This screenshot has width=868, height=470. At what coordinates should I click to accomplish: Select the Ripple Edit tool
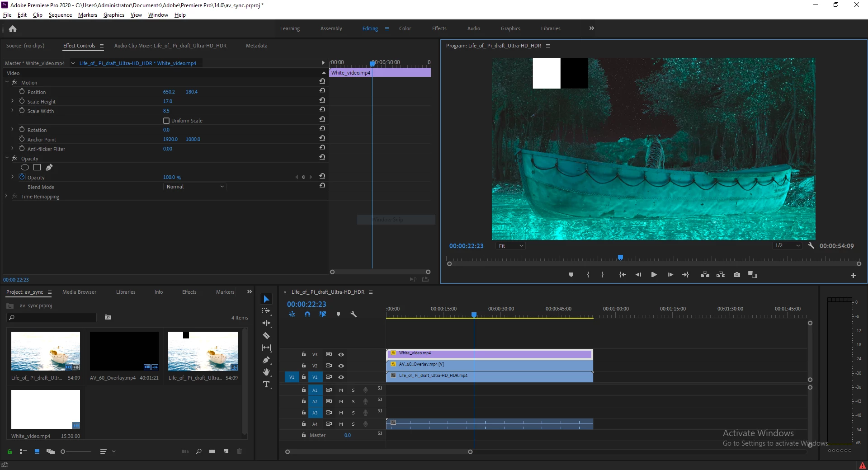[x=266, y=323]
